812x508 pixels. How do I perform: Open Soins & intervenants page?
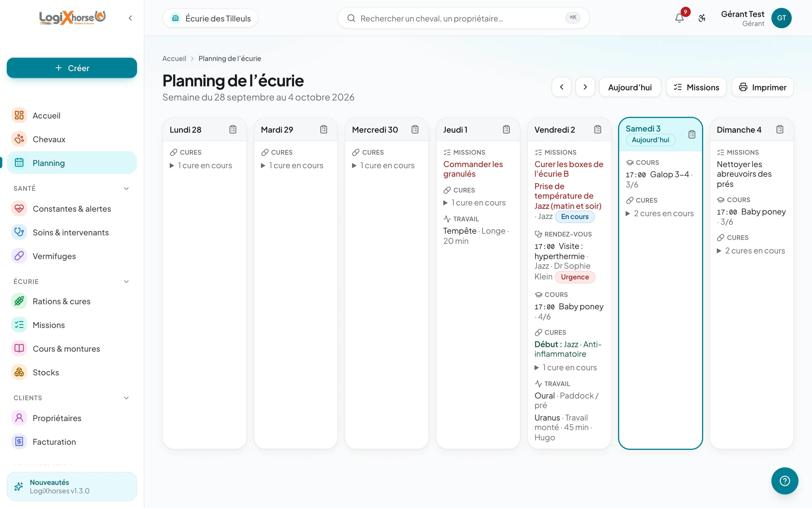72,233
